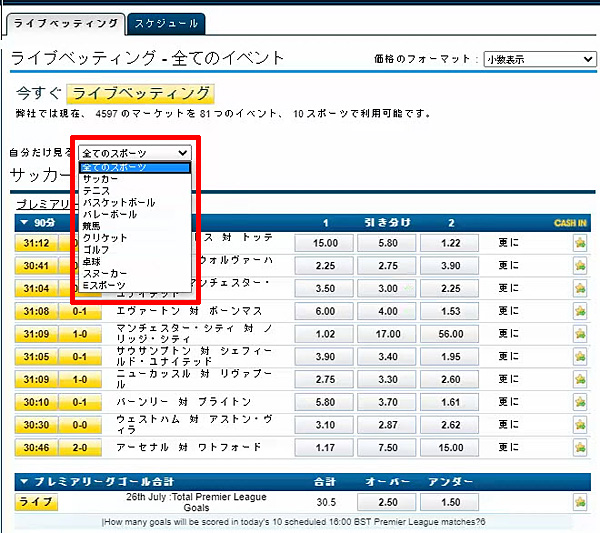
Task: Click the yellow ライブベッティング banner button
Action: coord(140,94)
